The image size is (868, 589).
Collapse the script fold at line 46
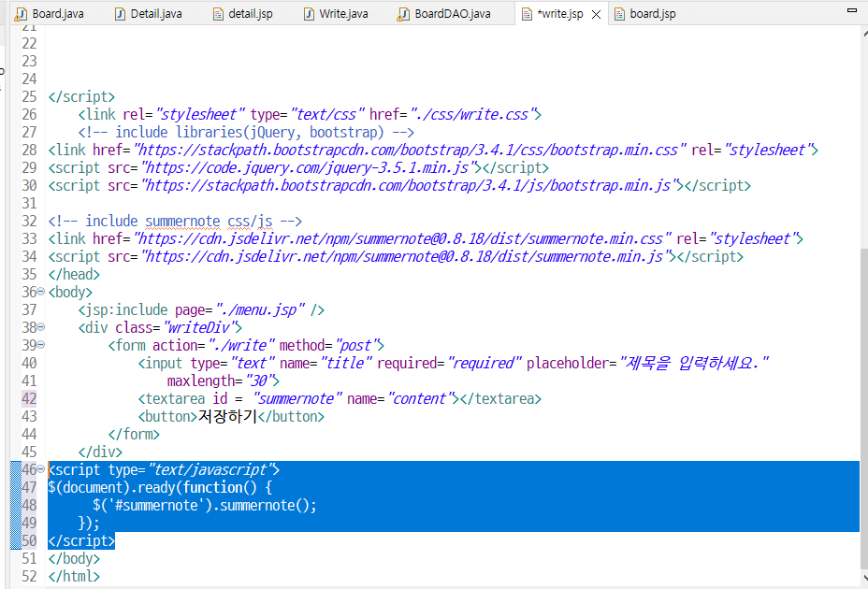pos(41,469)
